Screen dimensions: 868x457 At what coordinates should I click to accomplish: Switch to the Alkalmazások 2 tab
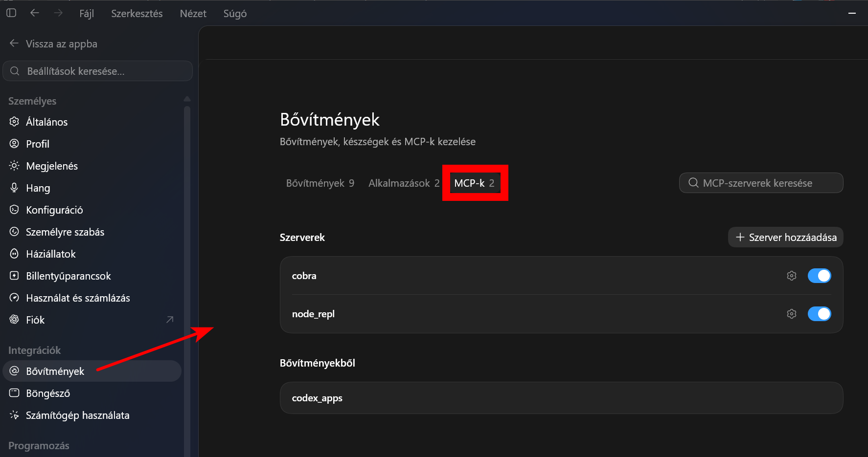coord(404,183)
